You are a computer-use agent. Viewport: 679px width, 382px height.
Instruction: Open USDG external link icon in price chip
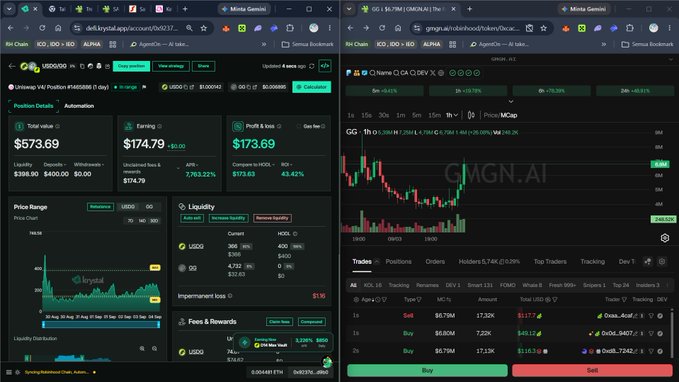[192, 87]
